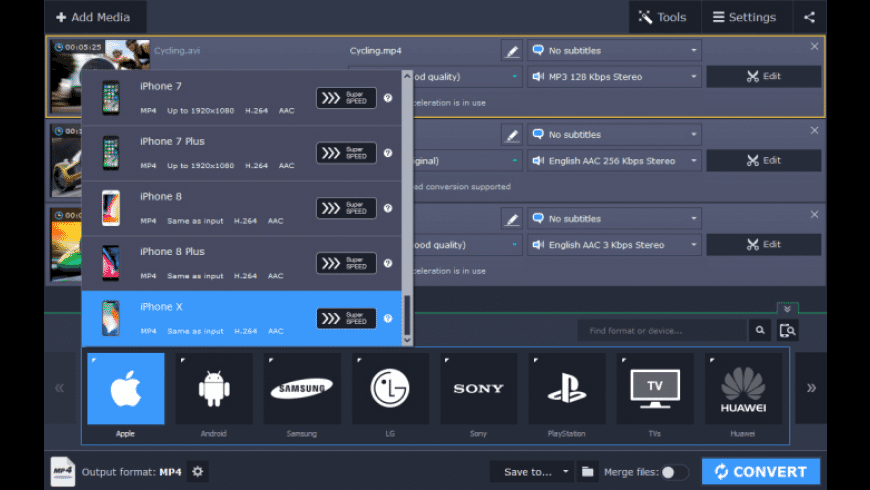Image resolution: width=870 pixels, height=490 pixels.
Task: Click preset list scrollbar down arrow
Action: pos(407,340)
